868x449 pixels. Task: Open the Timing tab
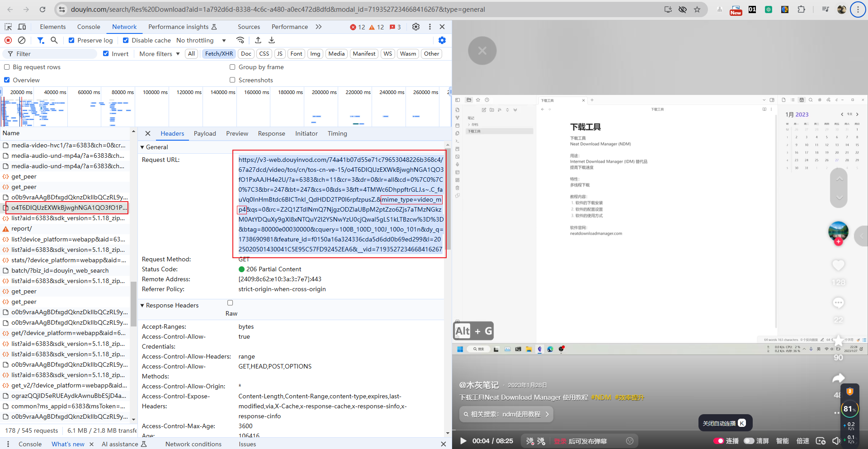point(337,133)
